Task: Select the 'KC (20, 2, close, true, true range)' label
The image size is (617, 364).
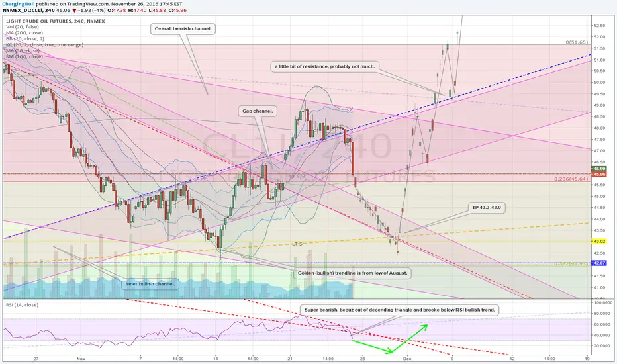Action: pyautogui.click(x=44, y=45)
